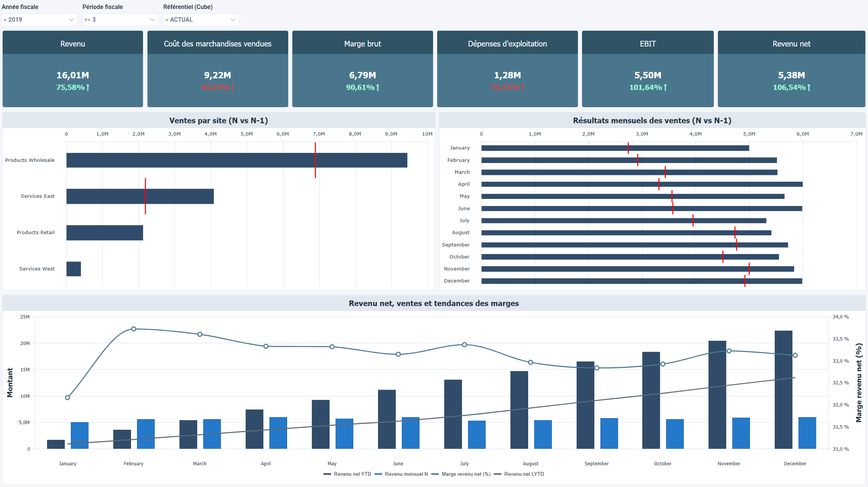Click the Products Wholesale bar
Viewport: 868px width, 487px height.
coord(236,160)
